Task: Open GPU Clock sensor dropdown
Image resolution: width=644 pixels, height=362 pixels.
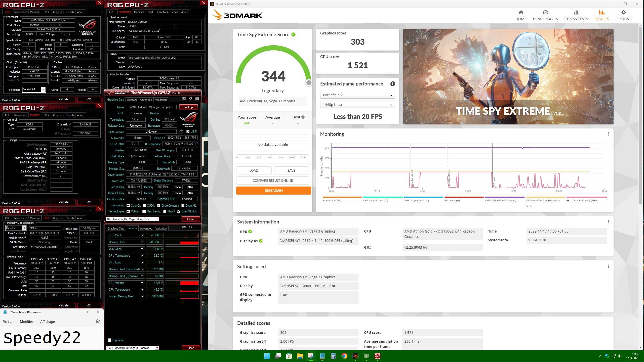Action: pyautogui.click(x=142, y=235)
